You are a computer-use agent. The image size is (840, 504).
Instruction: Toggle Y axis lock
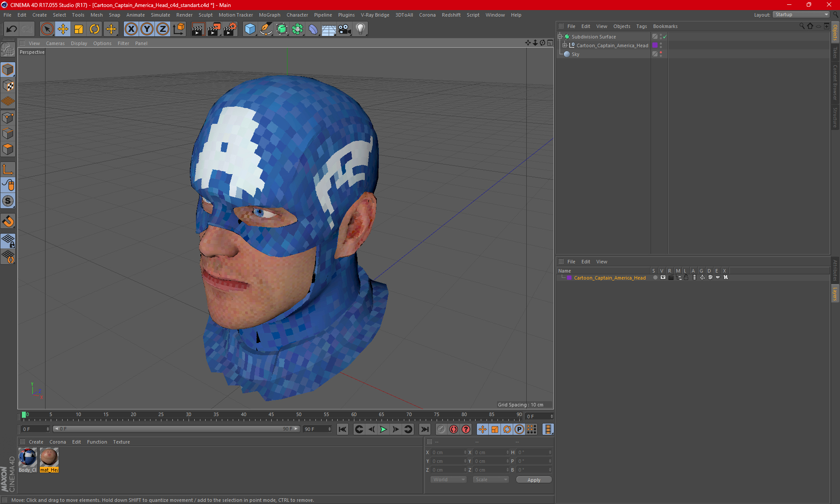click(x=147, y=29)
